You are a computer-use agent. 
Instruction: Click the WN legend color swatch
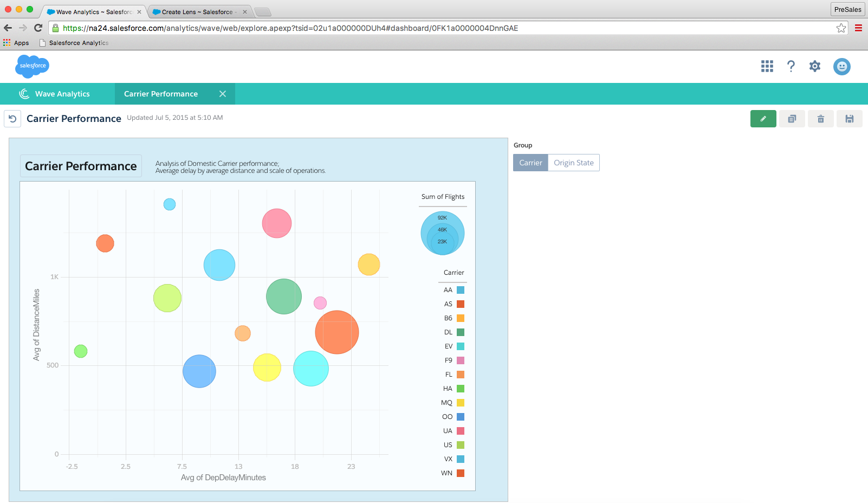461,473
